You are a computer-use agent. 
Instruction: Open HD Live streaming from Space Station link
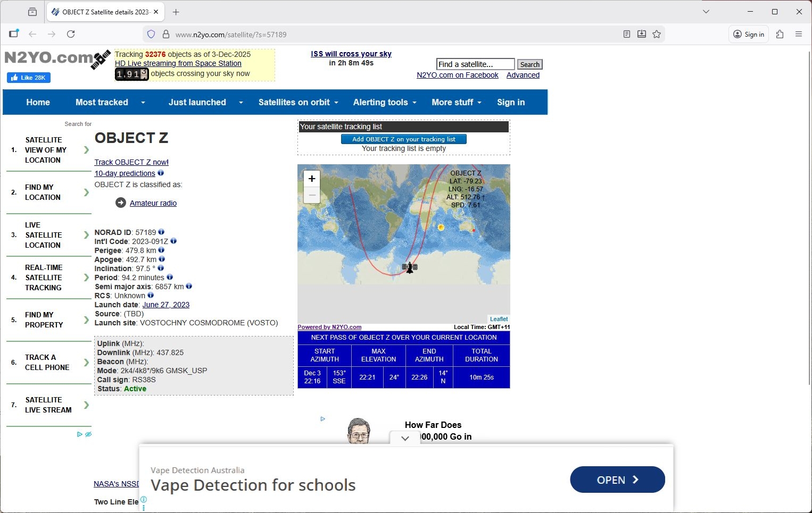click(x=178, y=63)
